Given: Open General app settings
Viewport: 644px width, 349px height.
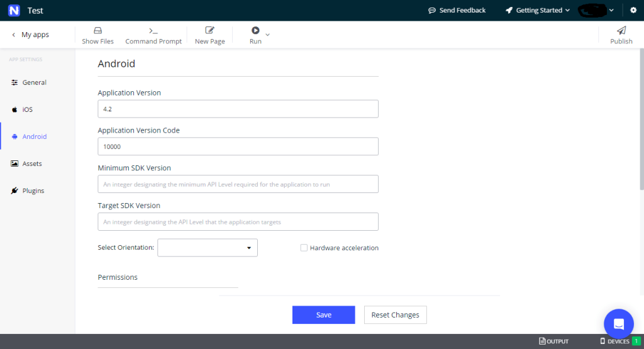Looking at the screenshot, I should click(x=29, y=82).
